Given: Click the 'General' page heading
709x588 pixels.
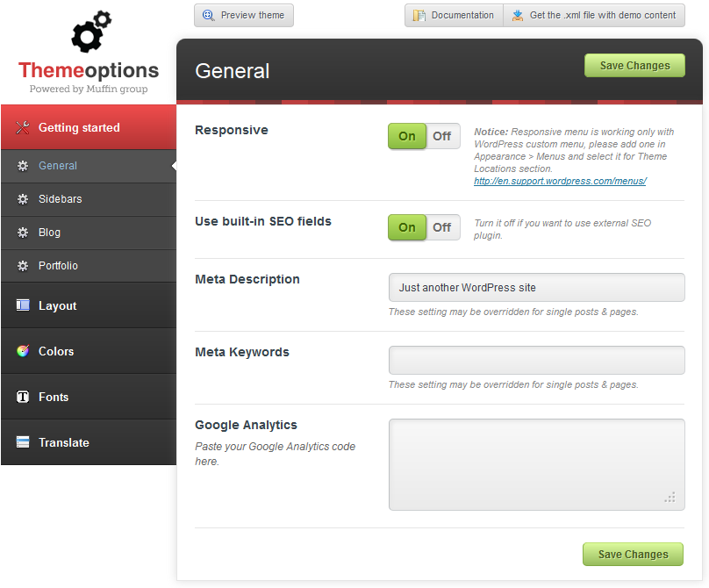Looking at the screenshot, I should pyautogui.click(x=233, y=71).
